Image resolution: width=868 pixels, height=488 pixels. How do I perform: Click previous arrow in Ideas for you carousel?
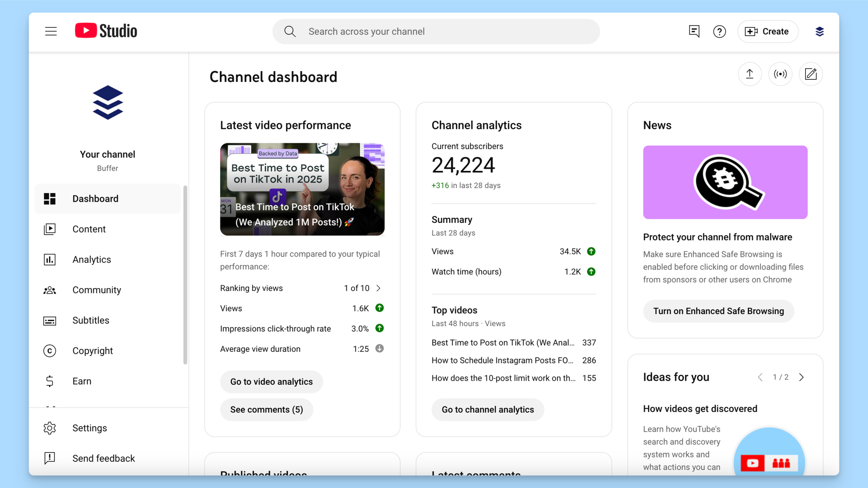[x=760, y=377]
